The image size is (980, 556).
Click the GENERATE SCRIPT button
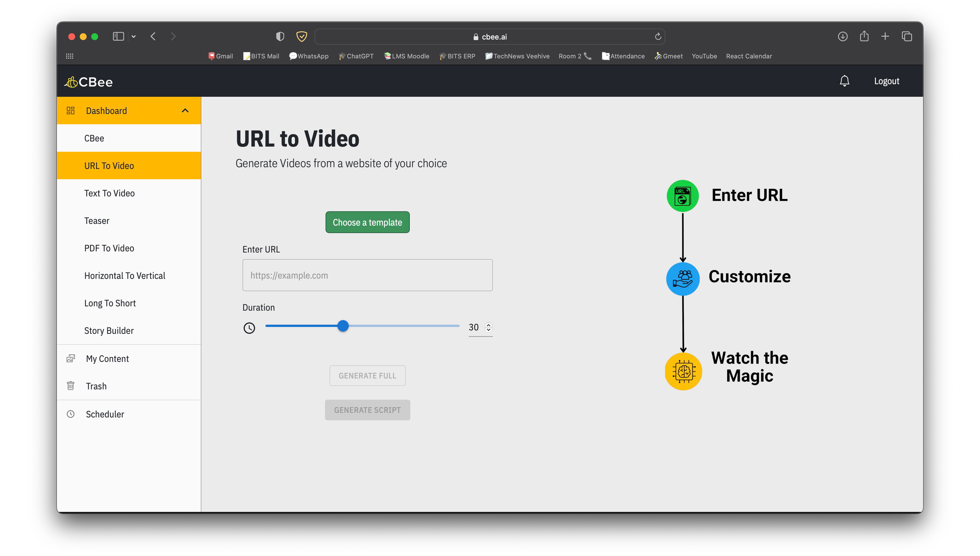click(x=367, y=410)
